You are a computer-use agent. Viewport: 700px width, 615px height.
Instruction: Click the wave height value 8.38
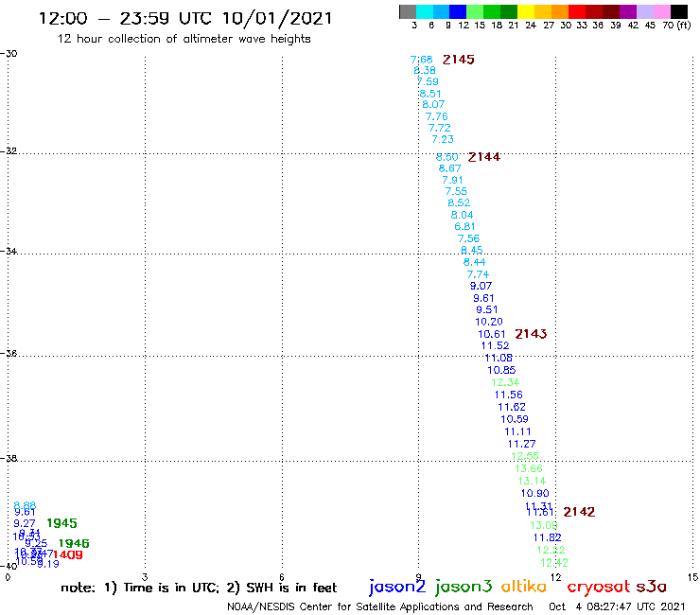tap(425, 70)
